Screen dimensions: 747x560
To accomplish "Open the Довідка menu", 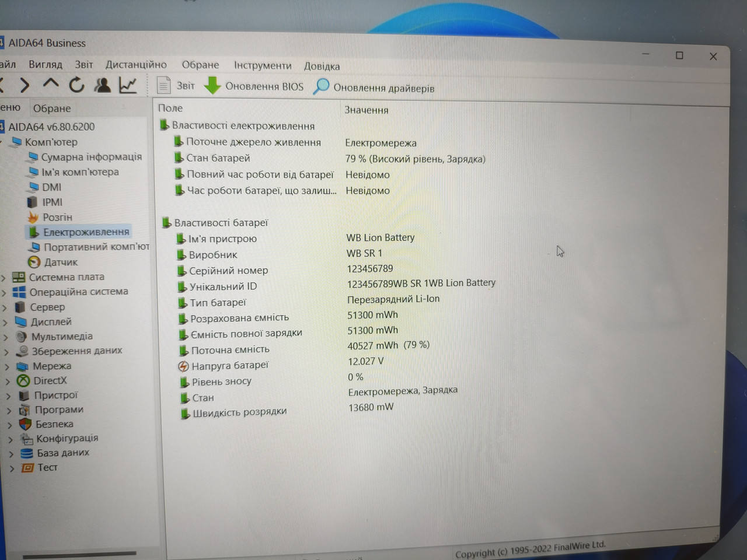I will (322, 66).
